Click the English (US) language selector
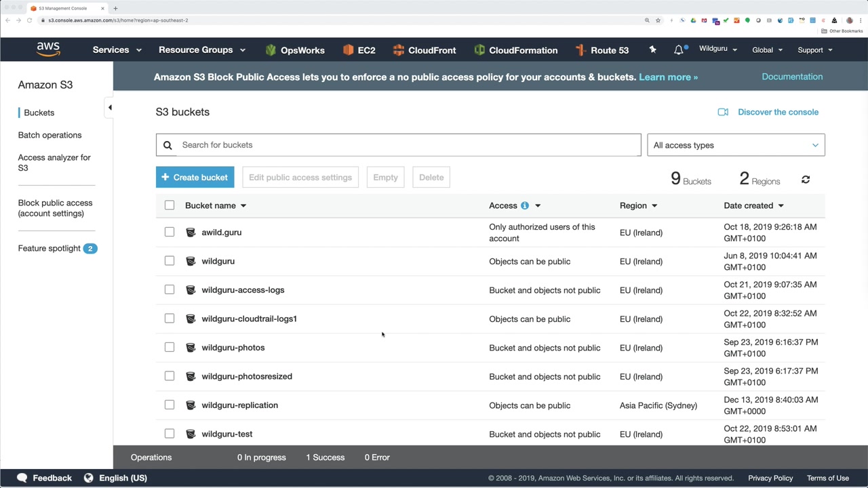The width and height of the screenshot is (868, 488). [123, 478]
